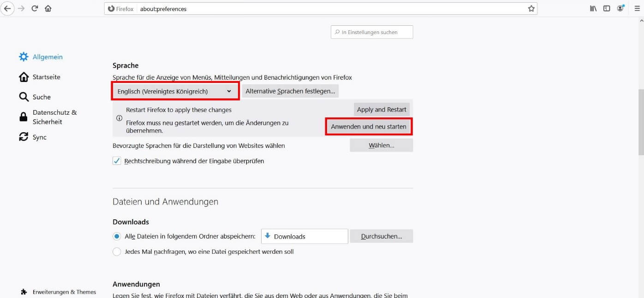
Task: Switch to Startseite settings category
Action: [47, 77]
